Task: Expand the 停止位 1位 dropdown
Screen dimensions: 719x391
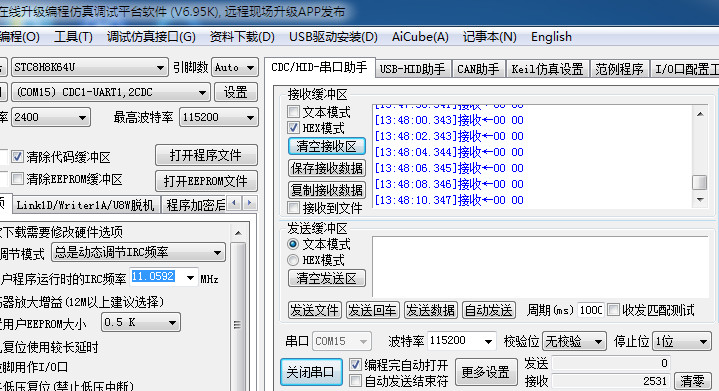Action: tap(703, 341)
